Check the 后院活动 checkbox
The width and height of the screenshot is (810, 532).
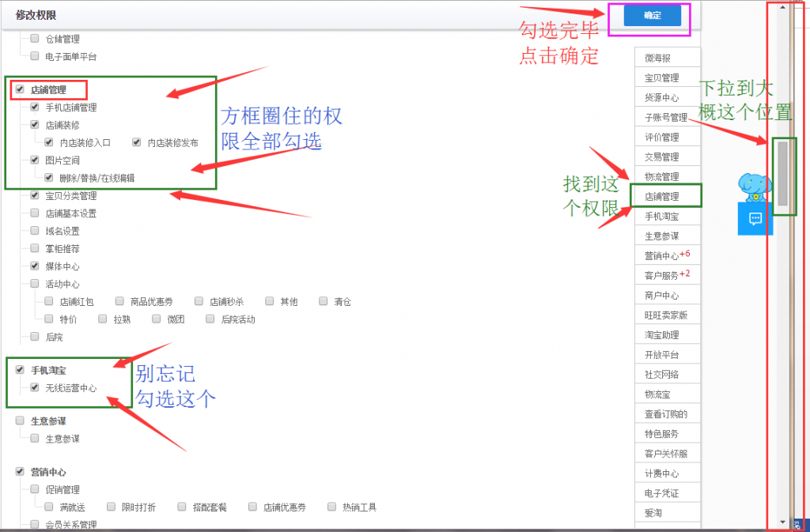[210, 319]
